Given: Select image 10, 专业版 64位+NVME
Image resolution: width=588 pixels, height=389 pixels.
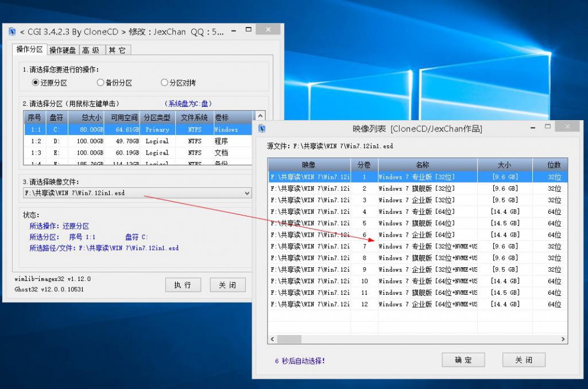Looking at the screenshot, I should [418, 281].
